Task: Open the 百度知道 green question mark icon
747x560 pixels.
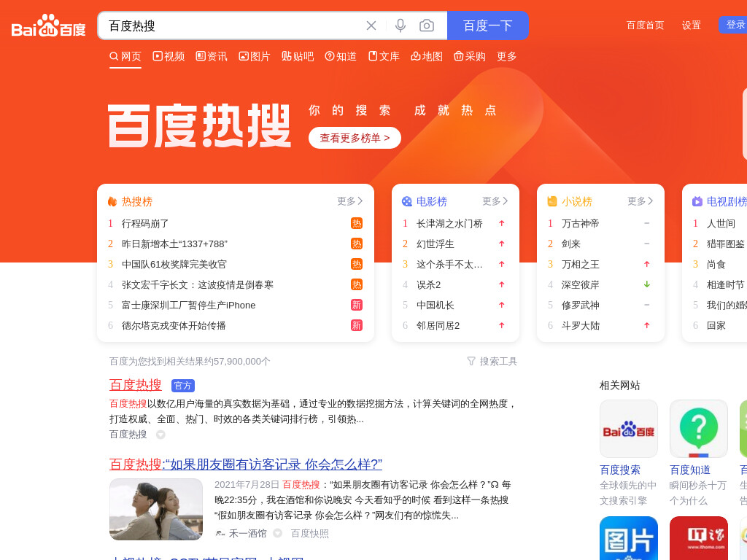Action: [x=698, y=429]
